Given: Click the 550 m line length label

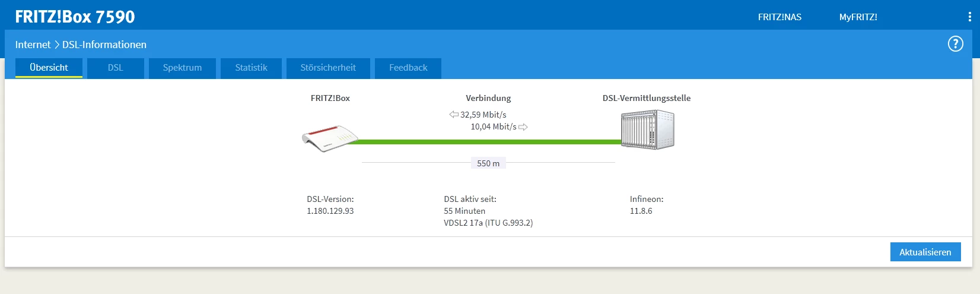Looking at the screenshot, I should pyautogui.click(x=488, y=163).
